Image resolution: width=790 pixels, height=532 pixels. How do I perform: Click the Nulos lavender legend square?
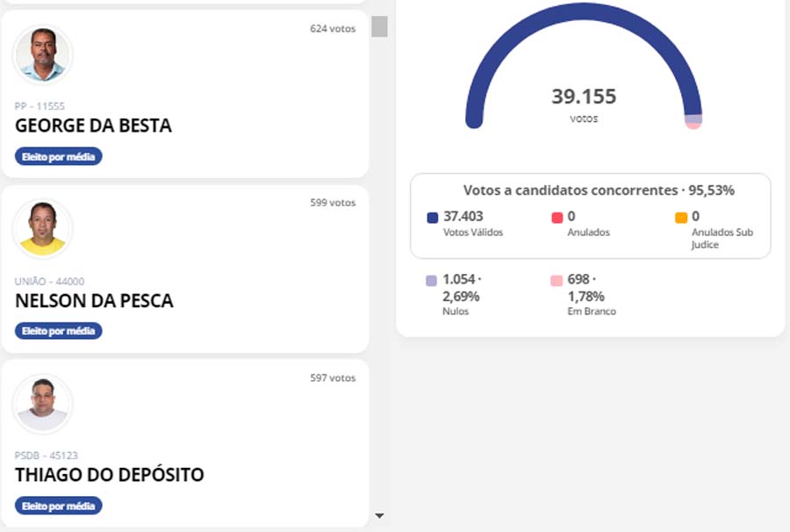pyautogui.click(x=432, y=281)
